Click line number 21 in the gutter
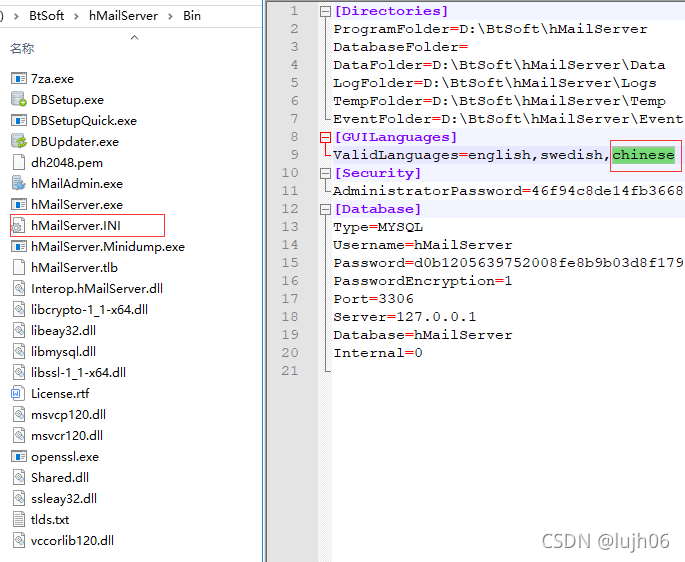 tap(290, 371)
